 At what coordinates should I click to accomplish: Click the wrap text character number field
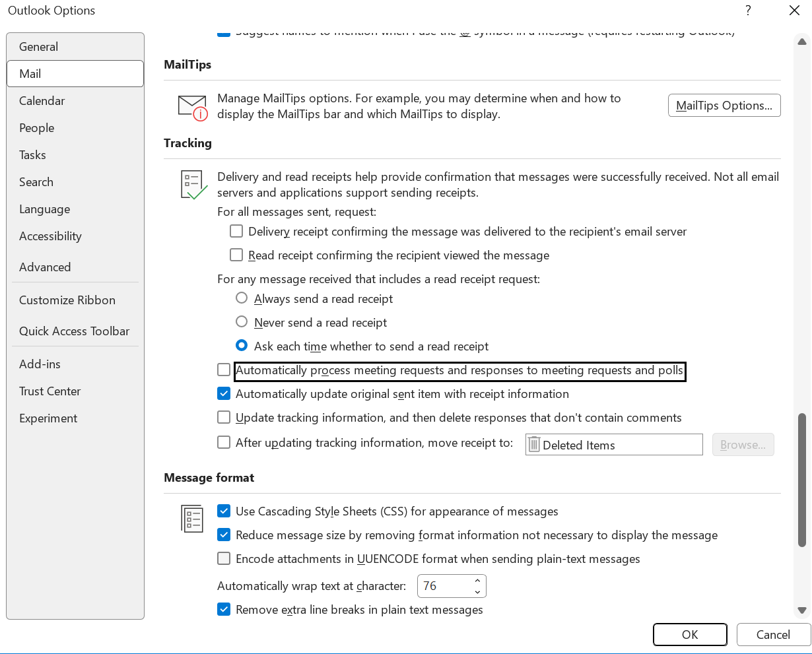pyautogui.click(x=444, y=586)
